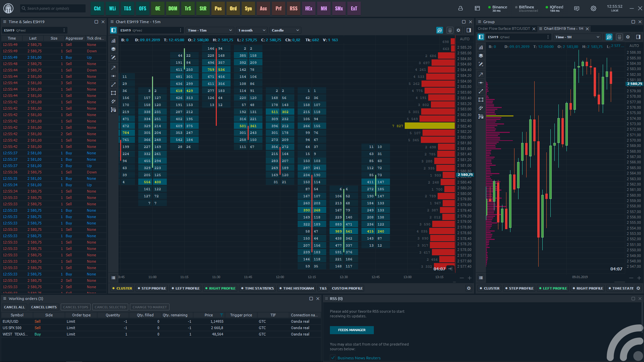Image resolution: width=644 pixels, height=362 pixels.
Task: Toggle LEFT PROFILE on the 15m chart
Action: (186, 288)
